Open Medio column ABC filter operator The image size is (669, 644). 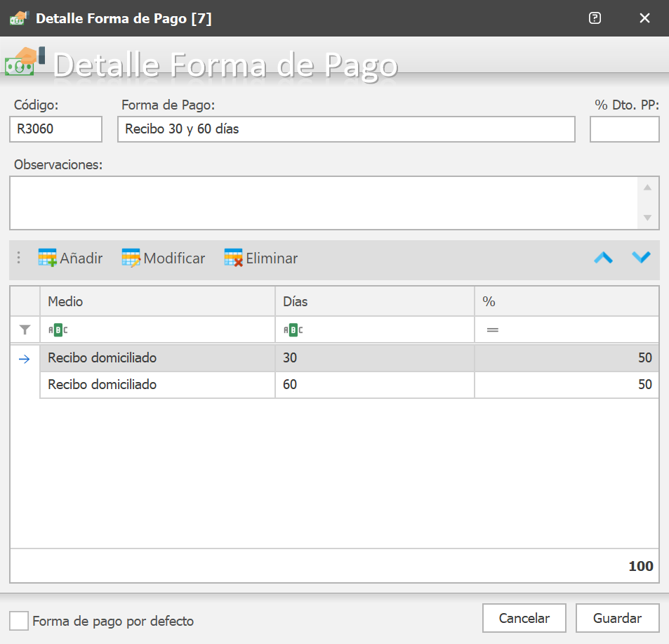58,330
